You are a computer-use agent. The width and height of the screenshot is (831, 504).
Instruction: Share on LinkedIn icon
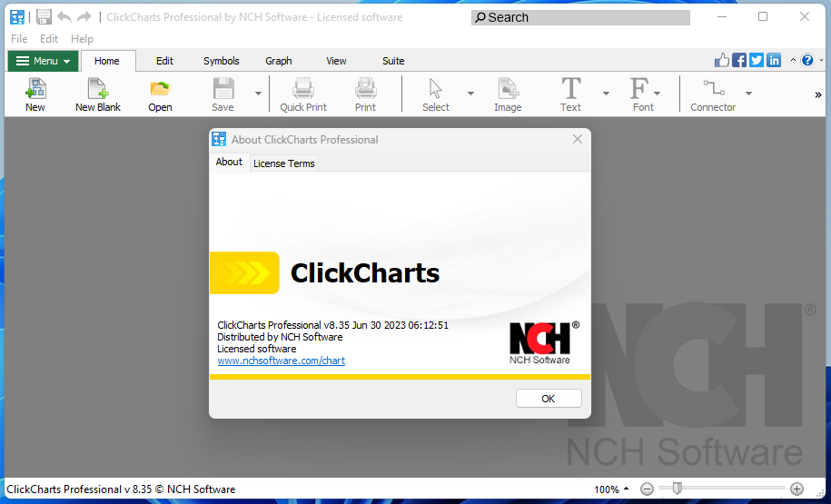[x=774, y=60]
